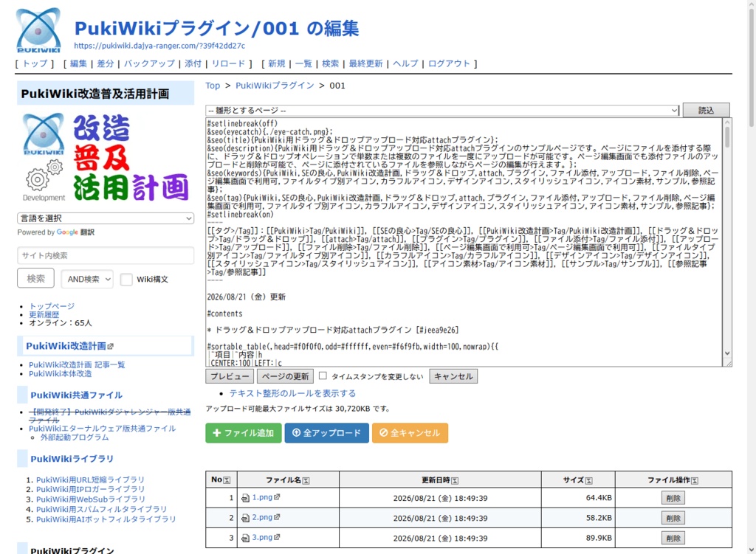Sort table by 更新日時 column icon
Image resolution: width=756 pixels, height=554 pixels.
click(x=455, y=480)
